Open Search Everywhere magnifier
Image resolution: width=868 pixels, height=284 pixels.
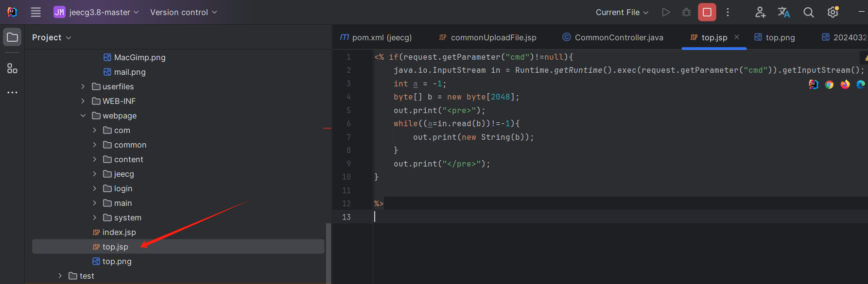tap(809, 12)
